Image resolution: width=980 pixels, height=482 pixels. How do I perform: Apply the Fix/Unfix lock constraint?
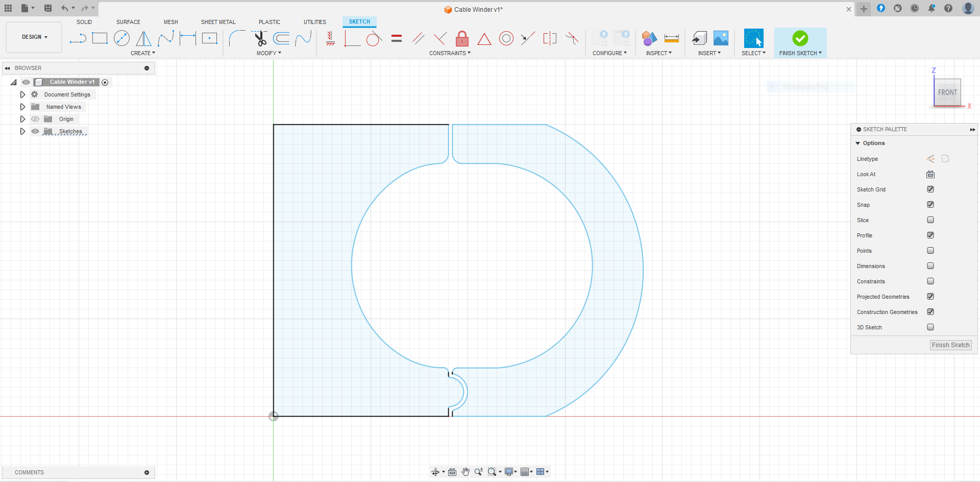tap(462, 38)
